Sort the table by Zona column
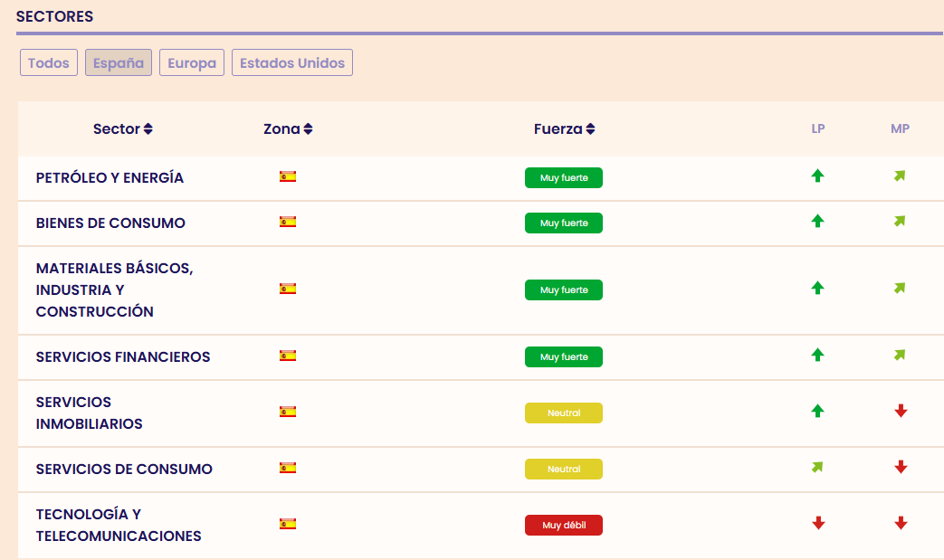944x560 pixels. pos(288,128)
